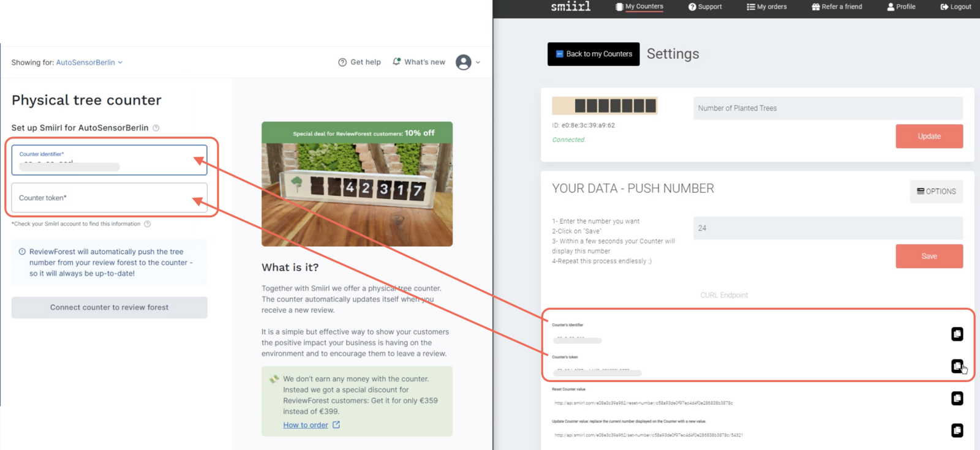This screenshot has width=980, height=450.
Task: Click the smiirl logo in the top bar
Action: 571,7
